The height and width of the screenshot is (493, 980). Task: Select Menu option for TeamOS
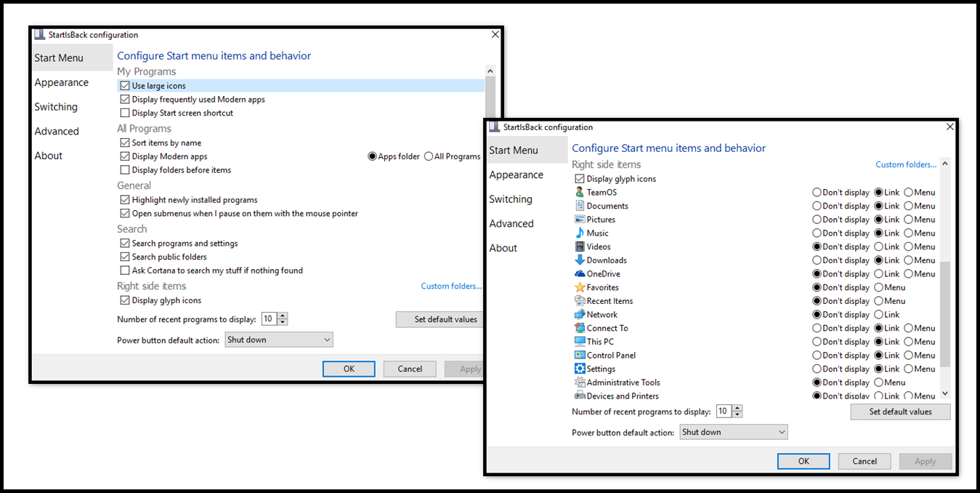coord(908,193)
